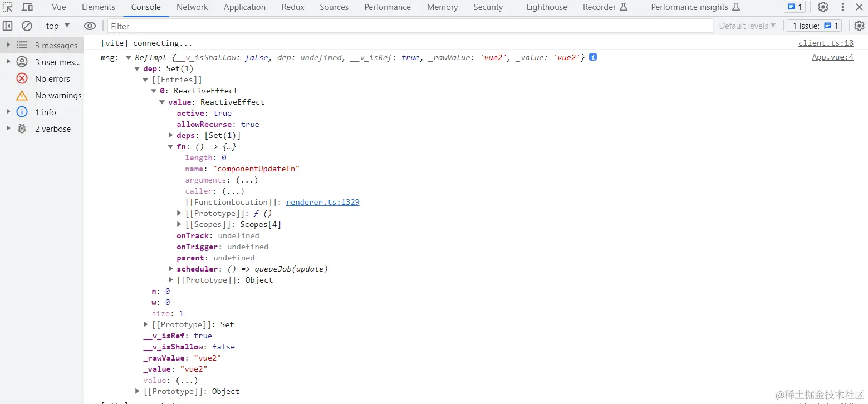Click the Filter input field

pos(409,26)
